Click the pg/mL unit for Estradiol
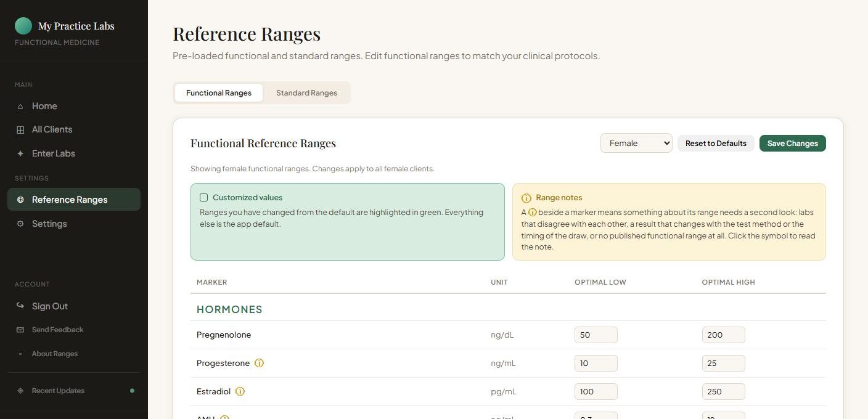 click(503, 392)
